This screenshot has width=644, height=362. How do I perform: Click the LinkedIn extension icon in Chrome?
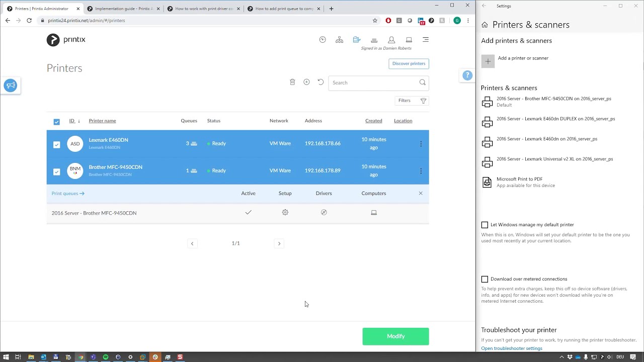tap(421, 21)
